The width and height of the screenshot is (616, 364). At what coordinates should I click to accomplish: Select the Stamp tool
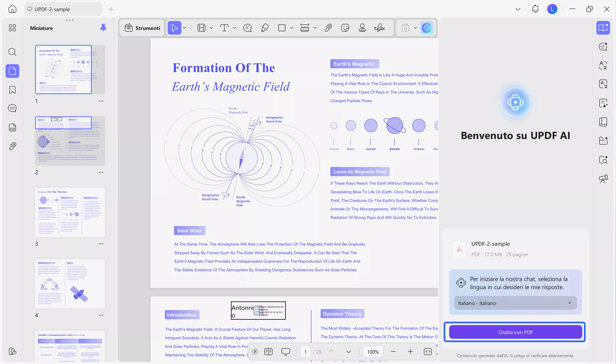362,28
